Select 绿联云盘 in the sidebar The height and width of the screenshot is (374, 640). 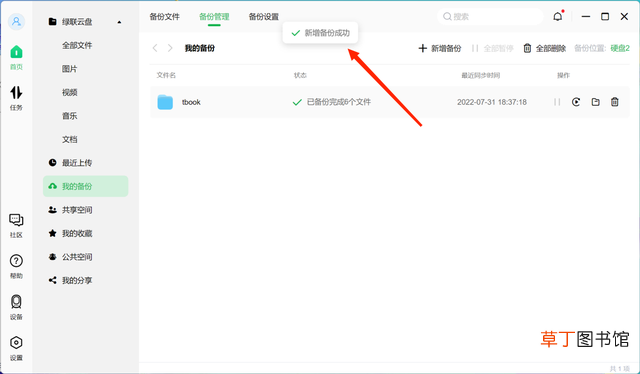click(77, 22)
